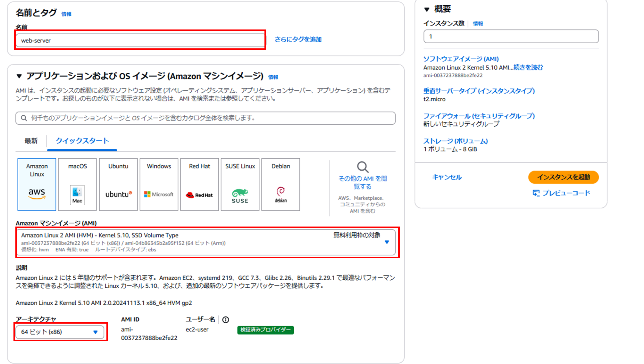Switch to the クイックスタート tab
The width and height of the screenshot is (644, 364).
[x=82, y=141]
